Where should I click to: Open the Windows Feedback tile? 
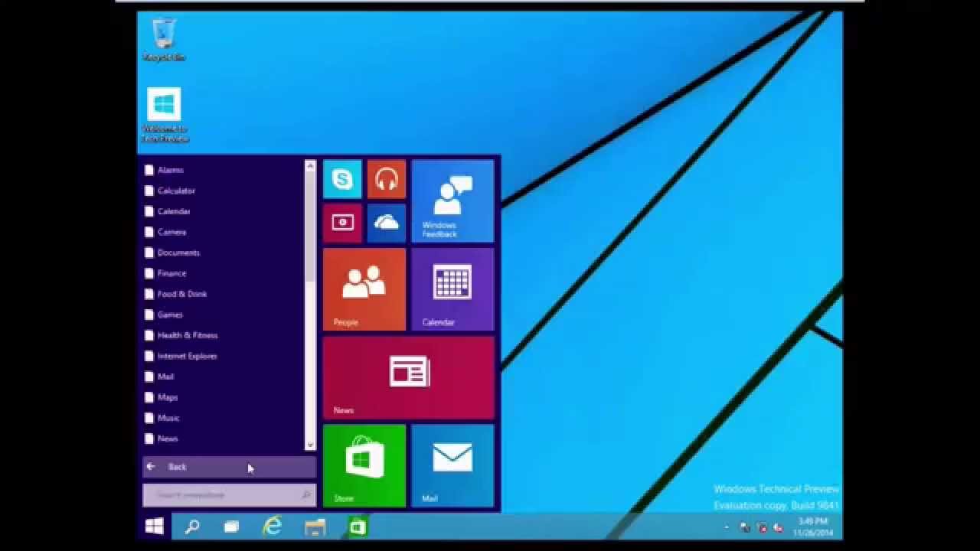click(452, 201)
